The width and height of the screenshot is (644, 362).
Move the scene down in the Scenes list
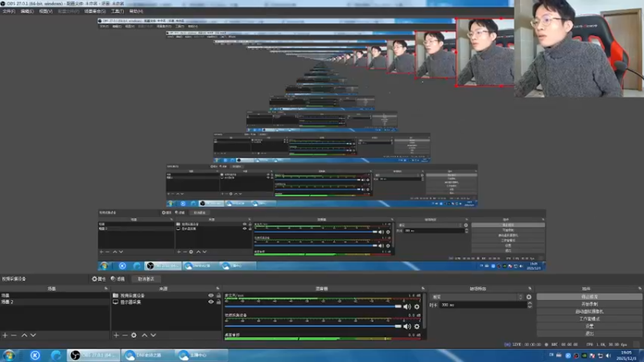click(33, 335)
